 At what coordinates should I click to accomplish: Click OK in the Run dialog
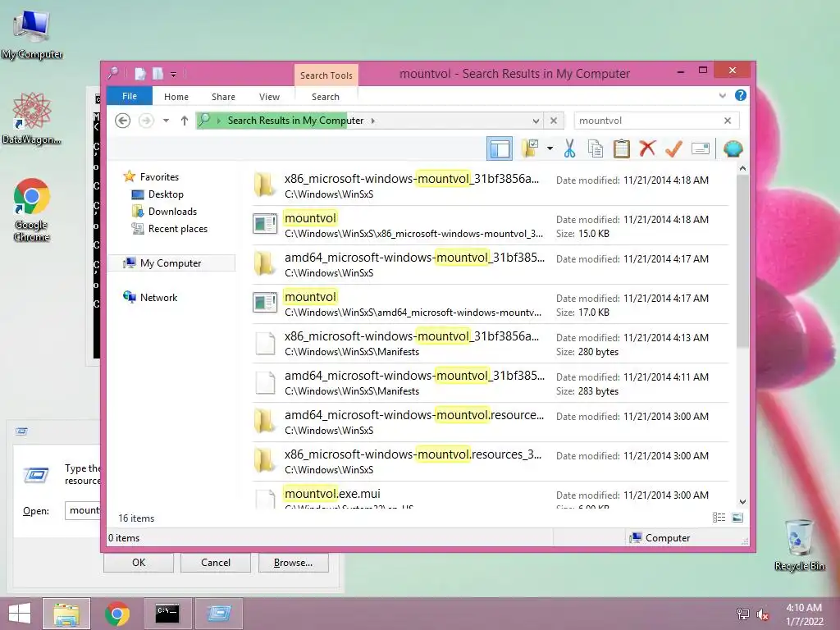point(139,563)
